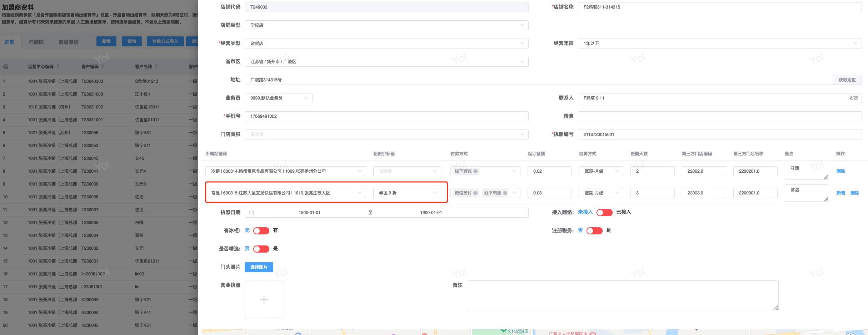The width and height of the screenshot is (868, 335).
Task: Click 第三方门店编码 field showing 22002.0
Action: pos(704,171)
